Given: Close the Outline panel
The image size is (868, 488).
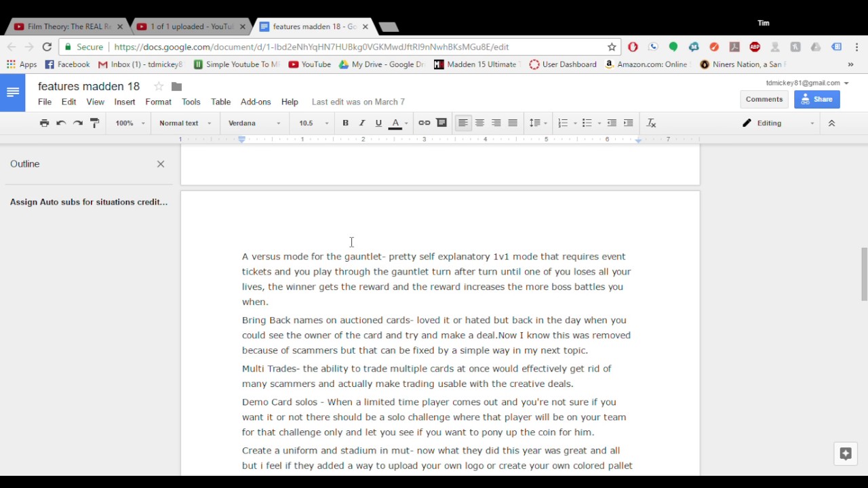Looking at the screenshot, I should (161, 164).
